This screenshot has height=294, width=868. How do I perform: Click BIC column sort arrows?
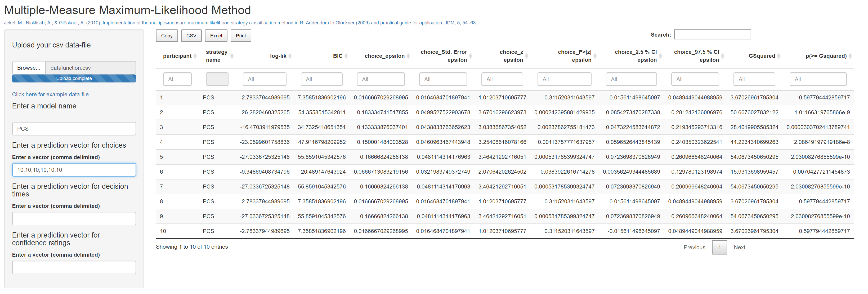[x=346, y=56]
